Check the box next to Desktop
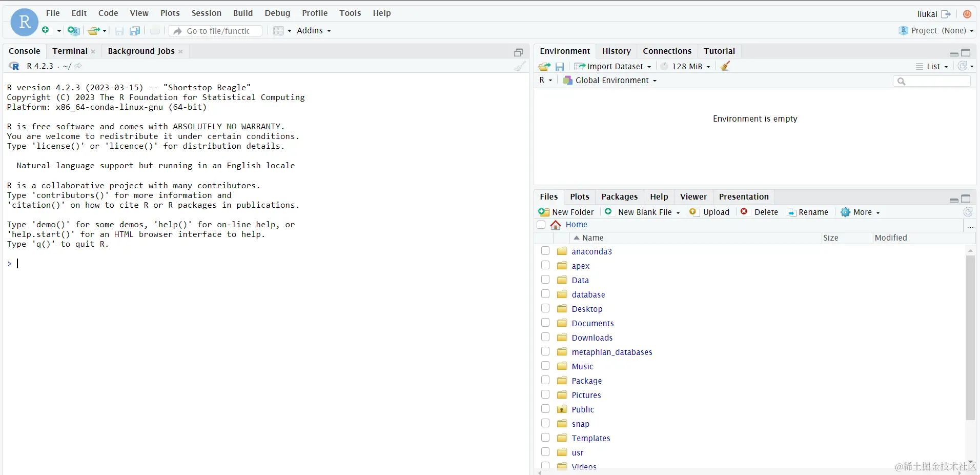 pyautogui.click(x=545, y=308)
